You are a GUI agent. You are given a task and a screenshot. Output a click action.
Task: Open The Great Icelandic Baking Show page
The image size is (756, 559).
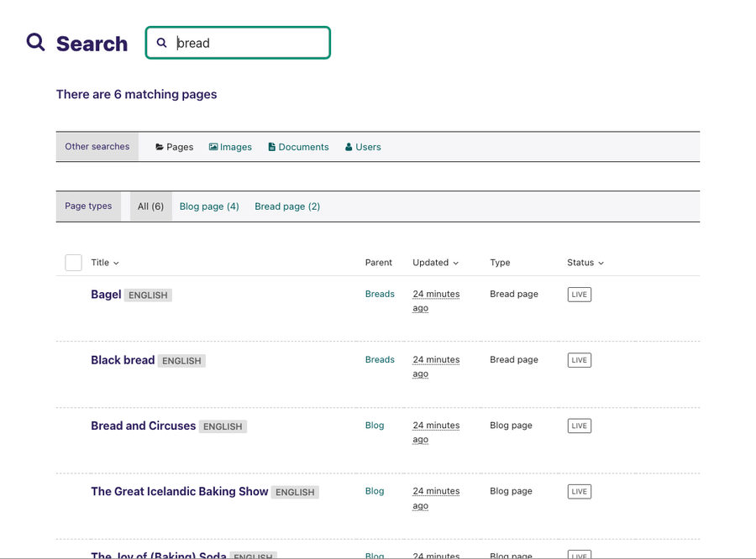tap(180, 492)
